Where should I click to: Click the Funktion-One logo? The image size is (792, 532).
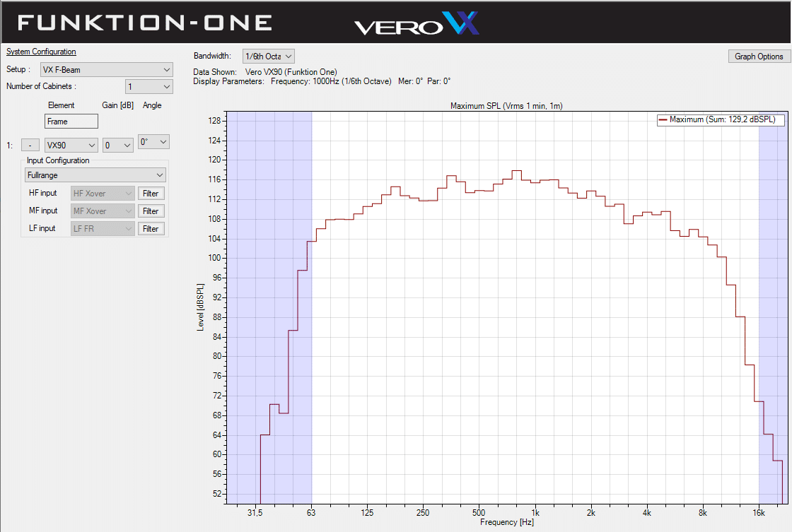145,23
